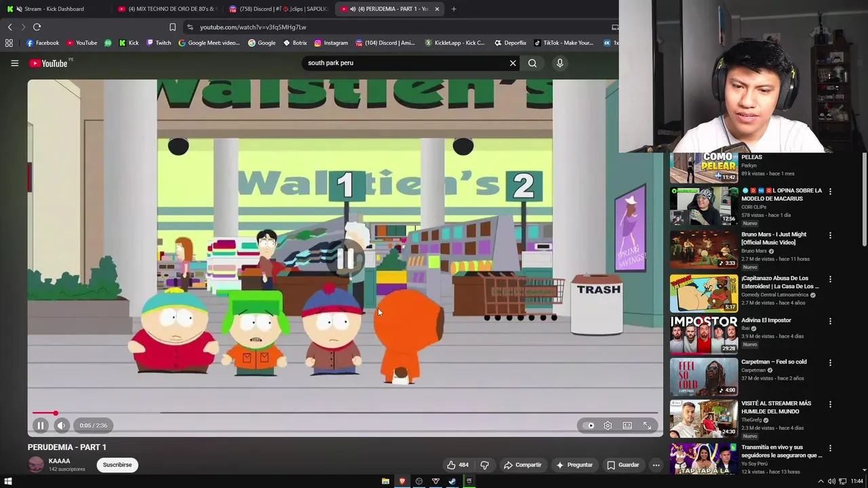Open more actions three-dot menu below the video
This screenshot has width=868, height=488.
(656, 465)
